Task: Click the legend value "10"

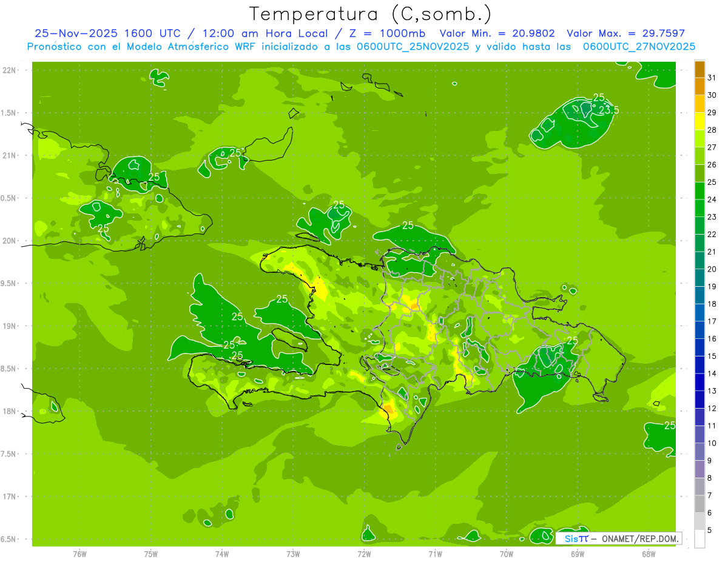Action: click(x=712, y=443)
